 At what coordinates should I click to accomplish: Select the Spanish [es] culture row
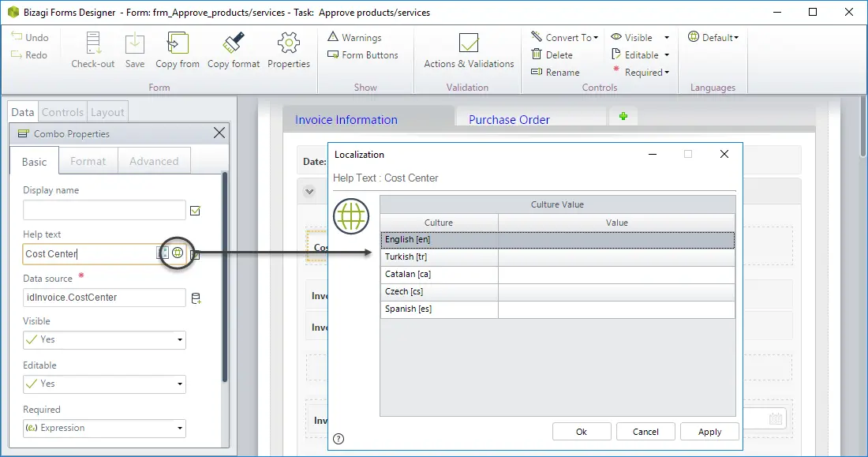point(557,309)
